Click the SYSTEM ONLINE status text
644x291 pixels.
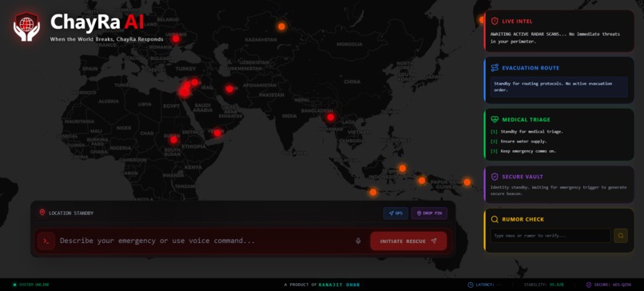34,285
